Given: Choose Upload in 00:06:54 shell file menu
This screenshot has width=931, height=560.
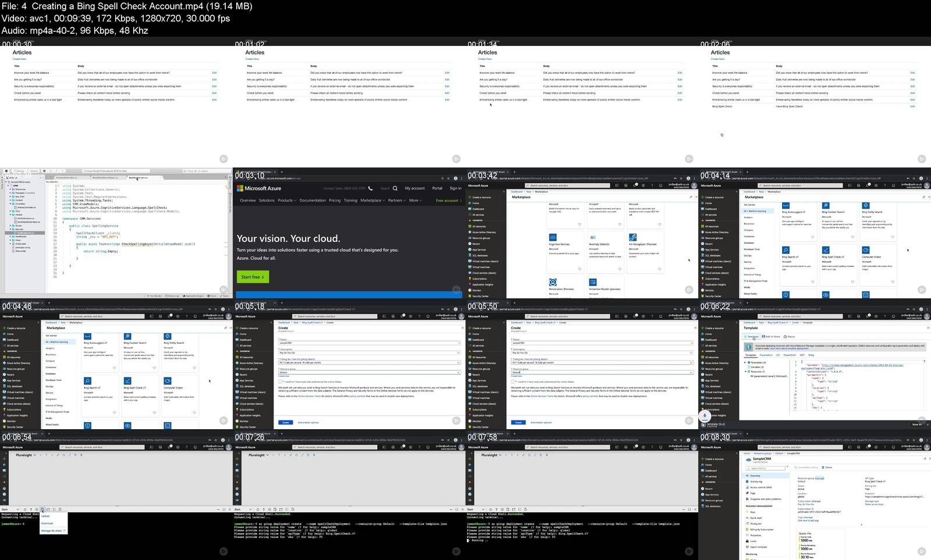Looking at the screenshot, I should coord(45,516).
